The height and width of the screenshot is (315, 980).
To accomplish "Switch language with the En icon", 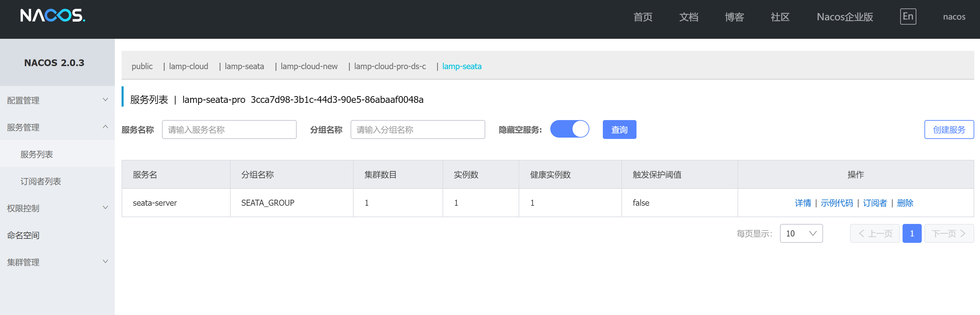I will click(907, 17).
